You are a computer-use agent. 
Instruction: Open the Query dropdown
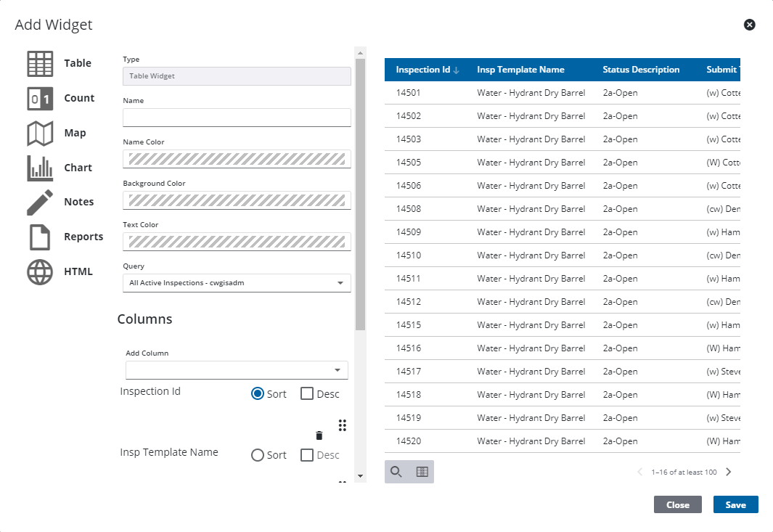tap(237, 283)
